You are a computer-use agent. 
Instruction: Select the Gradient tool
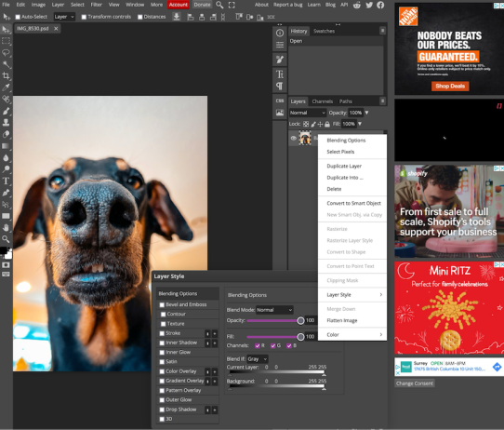coord(6,146)
